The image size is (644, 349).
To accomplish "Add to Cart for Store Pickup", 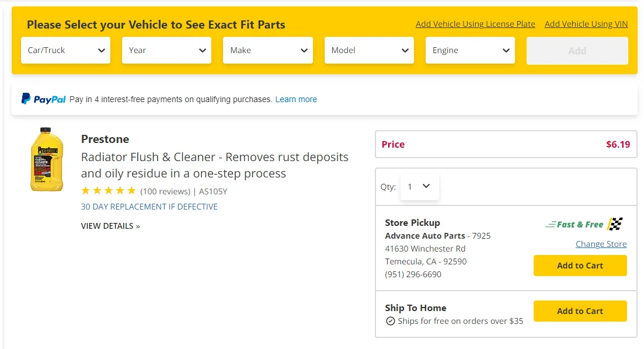I will tap(580, 266).
